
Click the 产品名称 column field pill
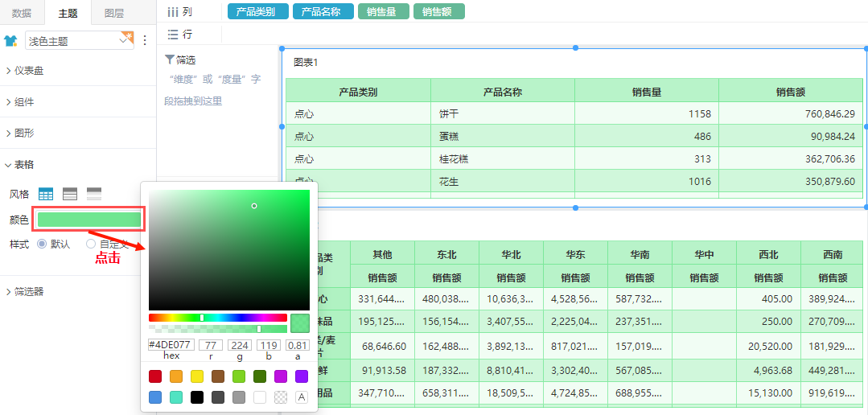pyautogui.click(x=323, y=11)
